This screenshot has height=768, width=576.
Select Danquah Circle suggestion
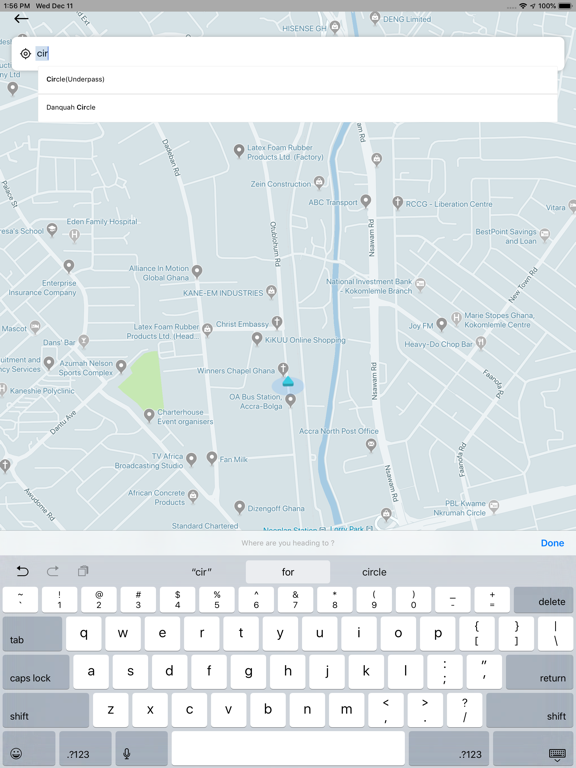point(297,108)
